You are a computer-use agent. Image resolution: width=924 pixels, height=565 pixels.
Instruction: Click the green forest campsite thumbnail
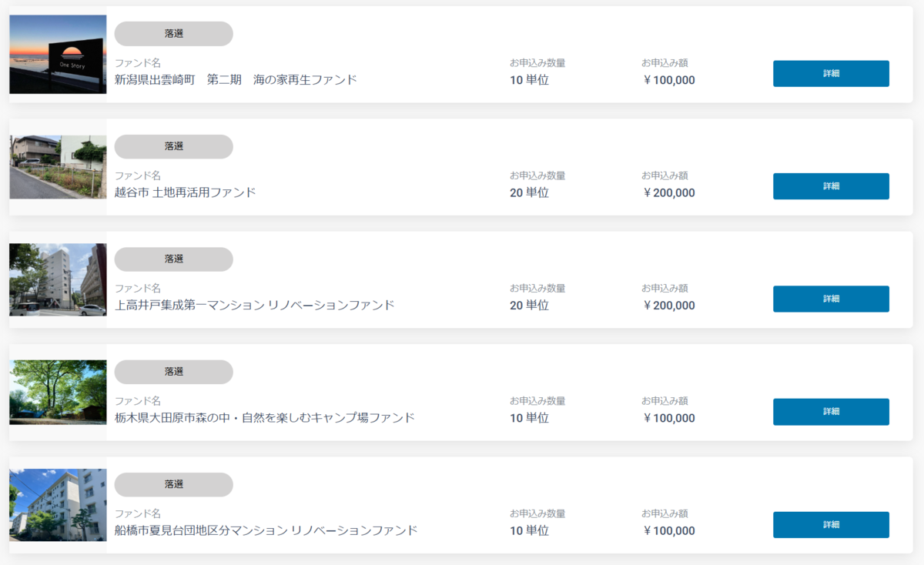[58, 393]
